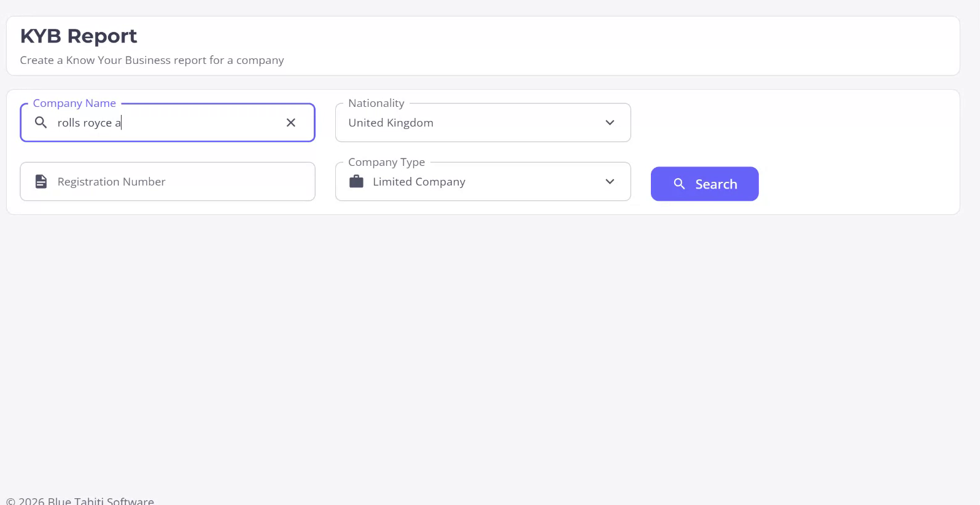Screen dimensions: 980x505
Task: Expand the Nationality dropdown chevron
Action: tap(610, 123)
